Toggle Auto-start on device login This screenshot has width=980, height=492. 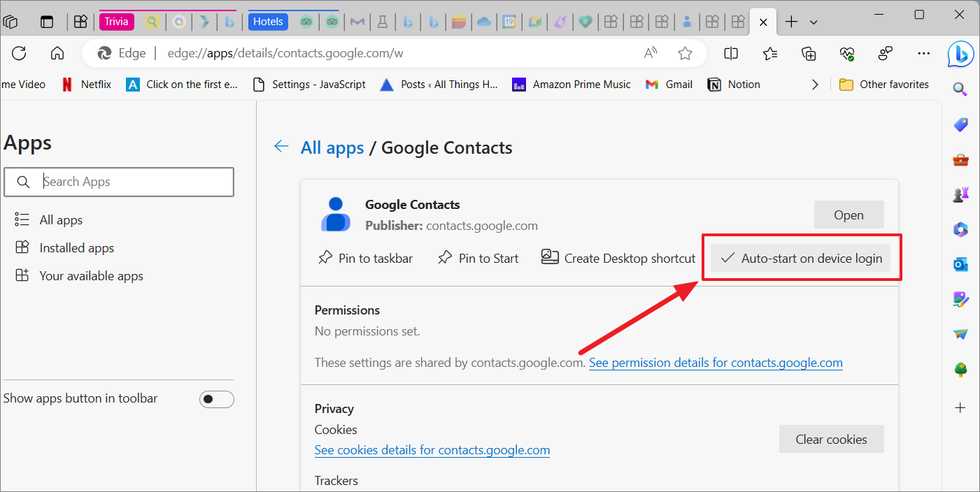(x=801, y=258)
